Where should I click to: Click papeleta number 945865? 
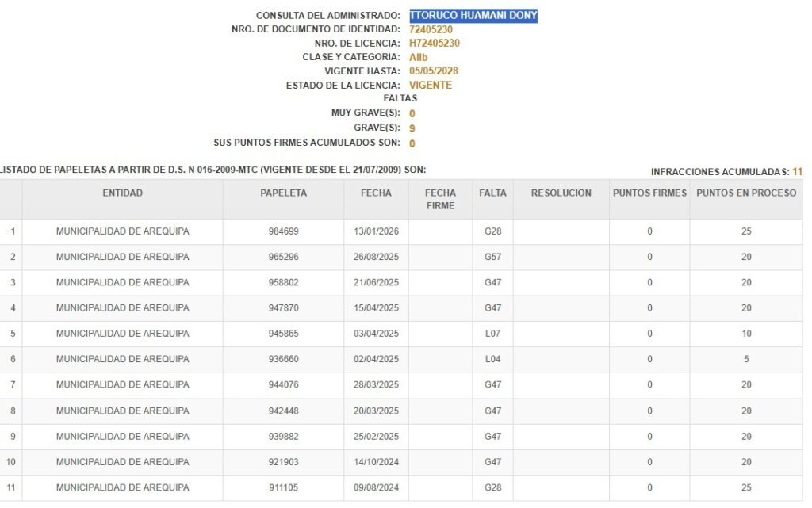point(283,334)
